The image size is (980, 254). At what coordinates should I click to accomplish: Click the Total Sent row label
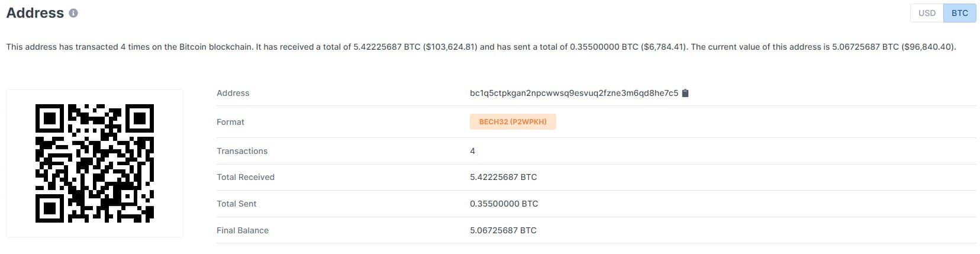point(237,204)
